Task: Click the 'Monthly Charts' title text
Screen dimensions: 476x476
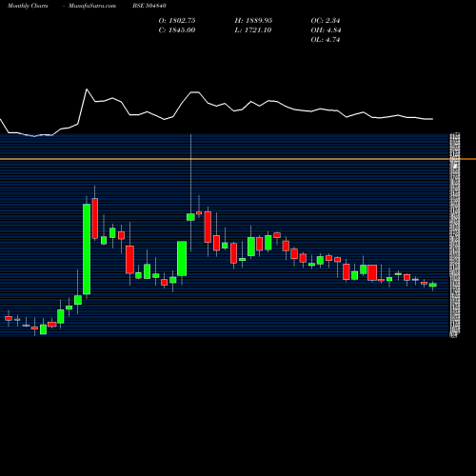Action: 28,6
